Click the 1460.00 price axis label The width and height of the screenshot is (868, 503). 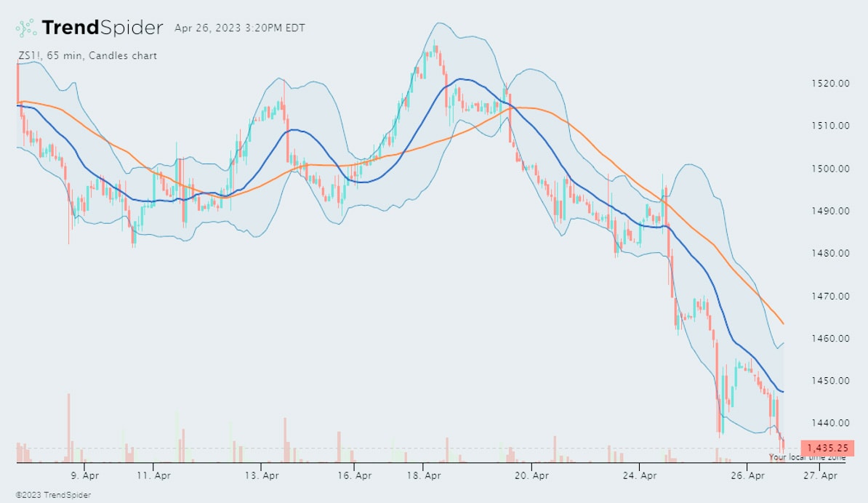(x=830, y=339)
